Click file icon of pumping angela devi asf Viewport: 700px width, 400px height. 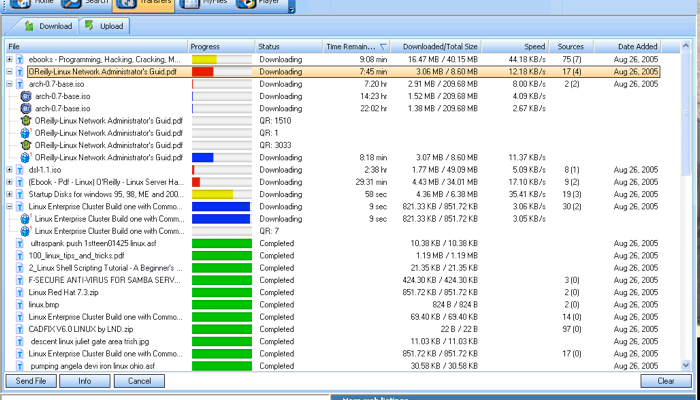pyautogui.click(x=20, y=366)
